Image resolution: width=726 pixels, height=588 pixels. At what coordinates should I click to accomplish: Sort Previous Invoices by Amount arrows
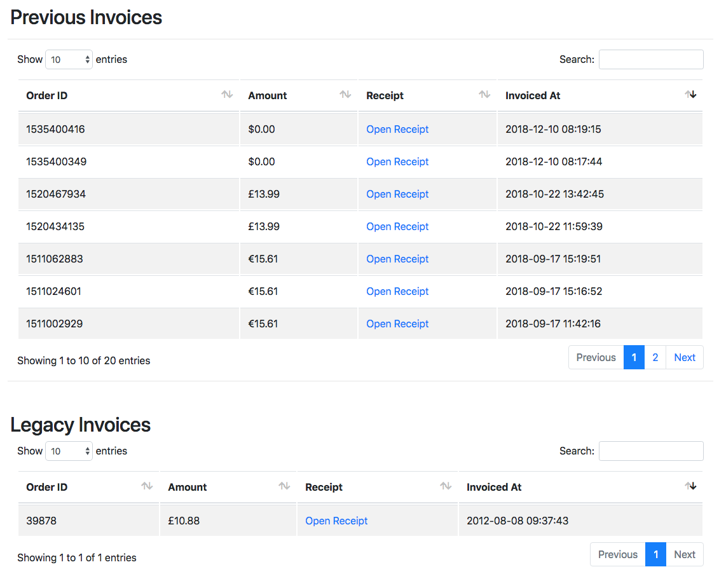point(345,95)
